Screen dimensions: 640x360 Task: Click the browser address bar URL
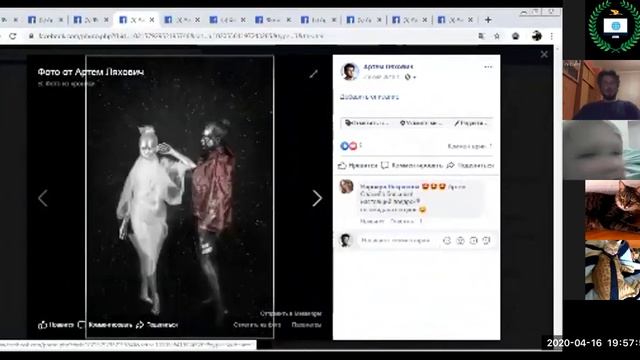[181, 36]
